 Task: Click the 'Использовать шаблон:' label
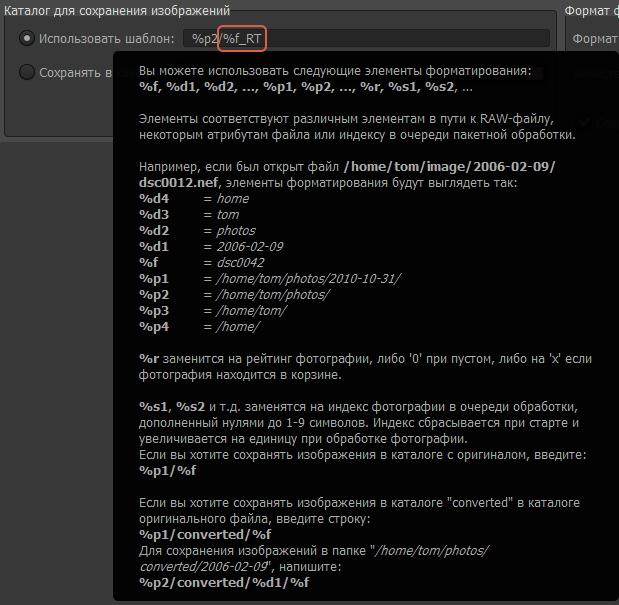pyautogui.click(x=107, y=39)
